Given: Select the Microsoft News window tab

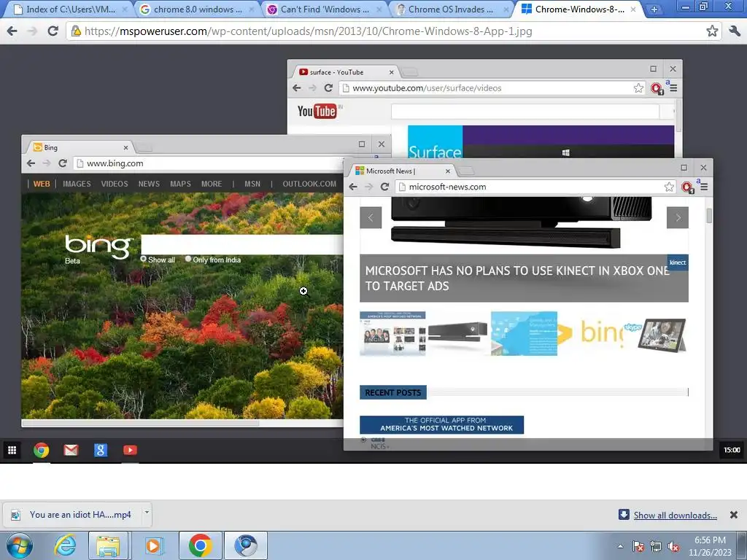Looking at the screenshot, I should 403,171.
